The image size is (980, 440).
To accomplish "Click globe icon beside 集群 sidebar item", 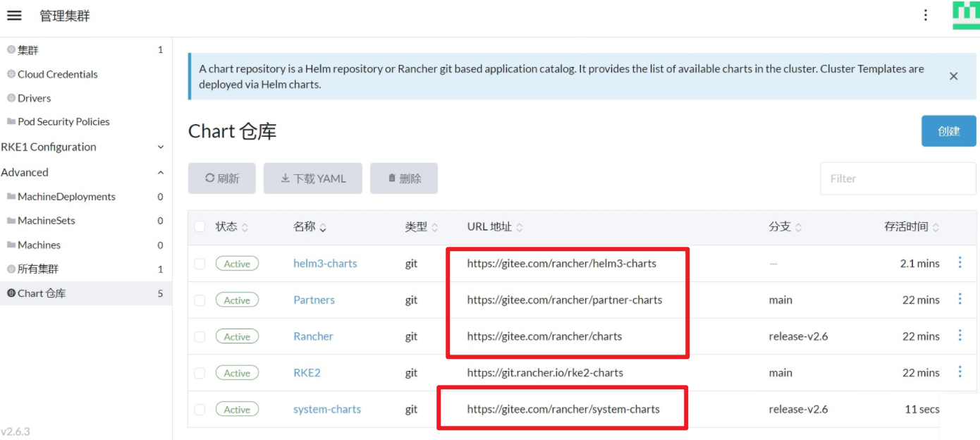I will [11, 50].
